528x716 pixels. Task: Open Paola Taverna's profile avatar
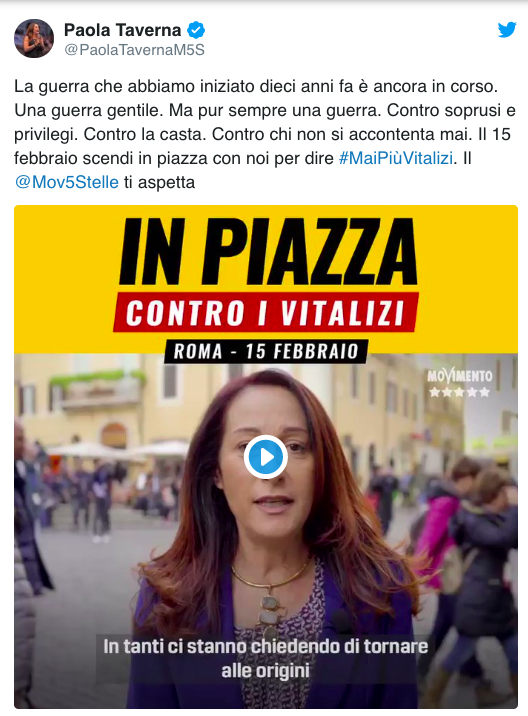tap(34, 38)
